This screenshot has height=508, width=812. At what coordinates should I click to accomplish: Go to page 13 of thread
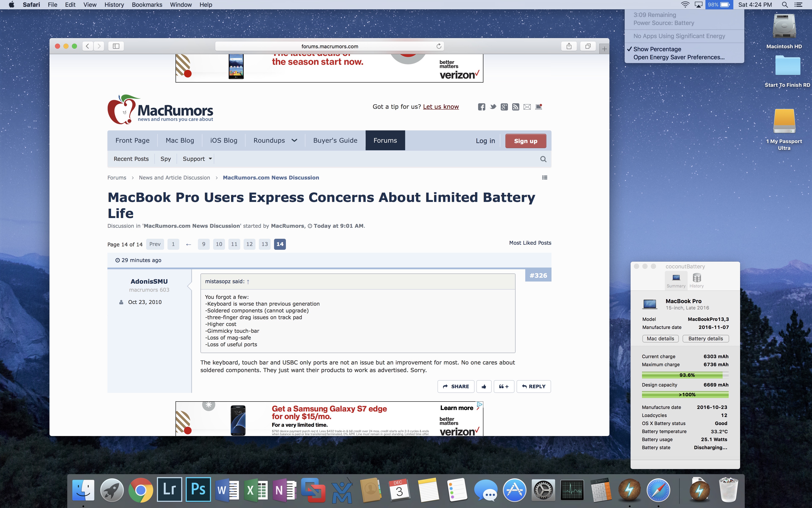(x=265, y=244)
